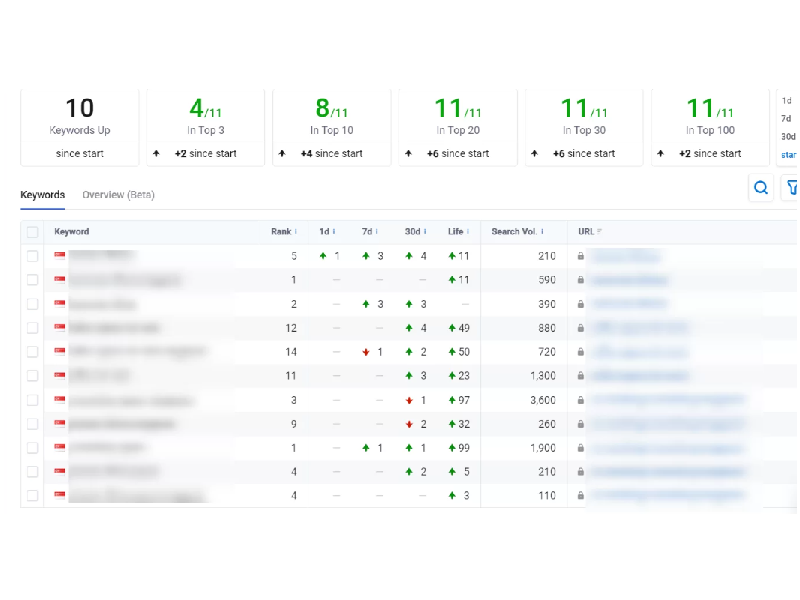This screenshot has height=600, width=800.
Task: Click flag icon in the 1,900 volume row
Action: pyautogui.click(x=60, y=448)
